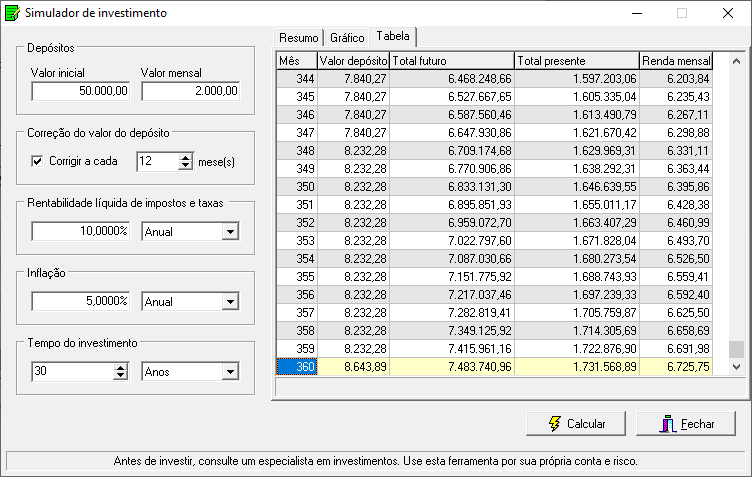This screenshot has width=752, height=477.
Task: Click Total presente value 1.722.876,90
Action: point(577,349)
